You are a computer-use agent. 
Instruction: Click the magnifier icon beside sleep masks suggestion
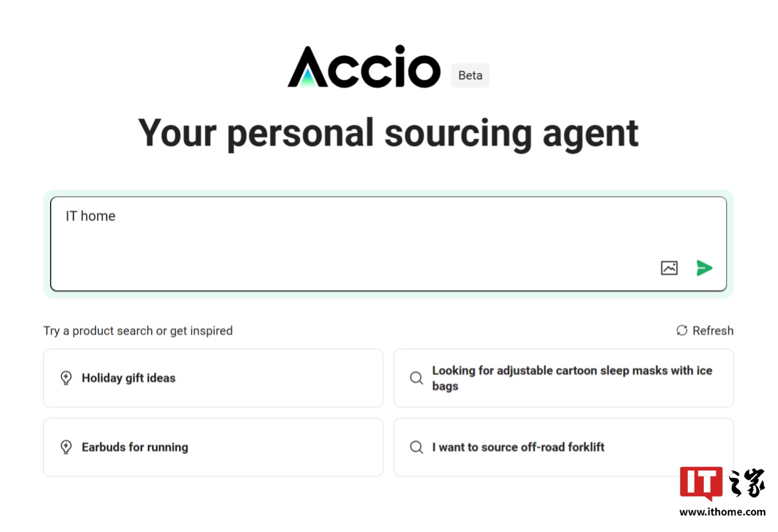pos(416,378)
